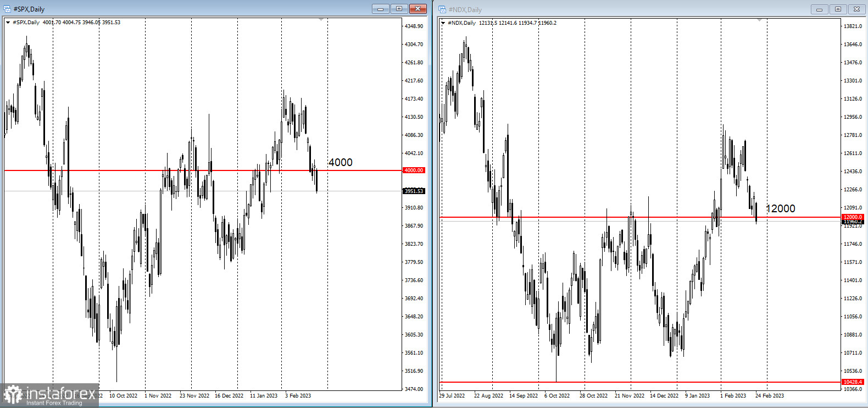Select the red horizontal line at 4000 in SPX
Screen dimensions: 868x408
tap(203, 170)
